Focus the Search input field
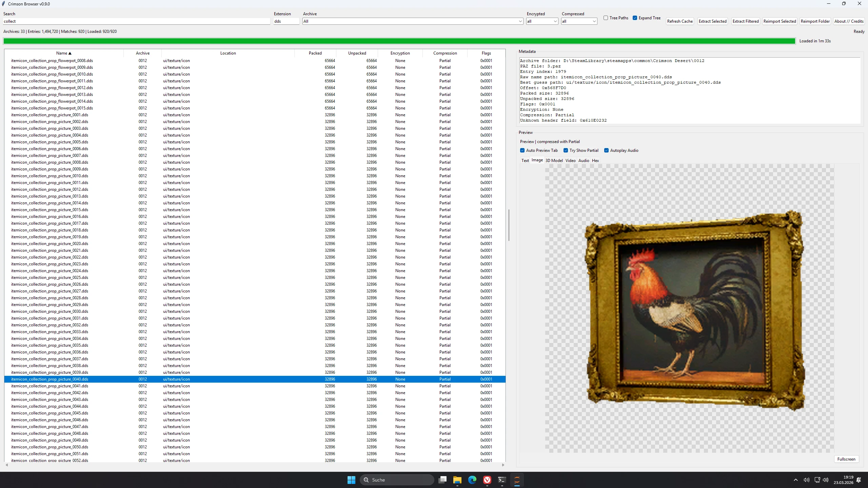The height and width of the screenshot is (488, 868). (x=137, y=21)
